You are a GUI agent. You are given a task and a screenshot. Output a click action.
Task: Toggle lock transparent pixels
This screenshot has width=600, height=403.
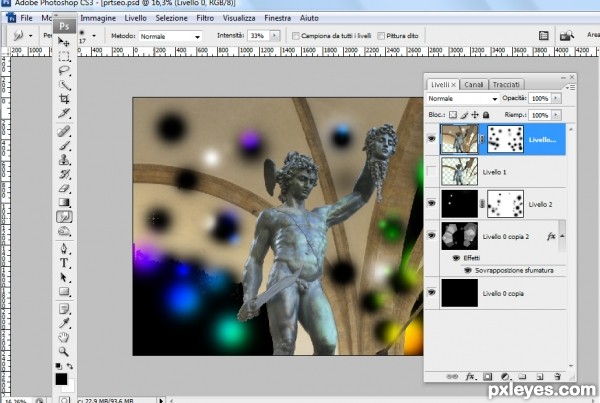point(453,115)
